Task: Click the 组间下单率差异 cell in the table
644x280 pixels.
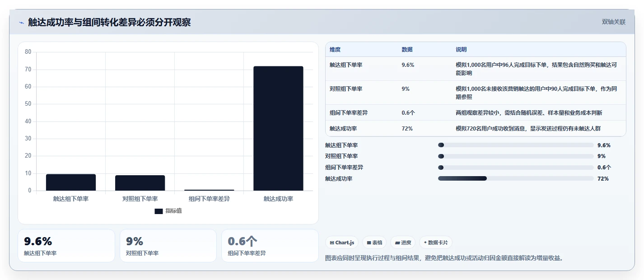Action: [x=349, y=112]
